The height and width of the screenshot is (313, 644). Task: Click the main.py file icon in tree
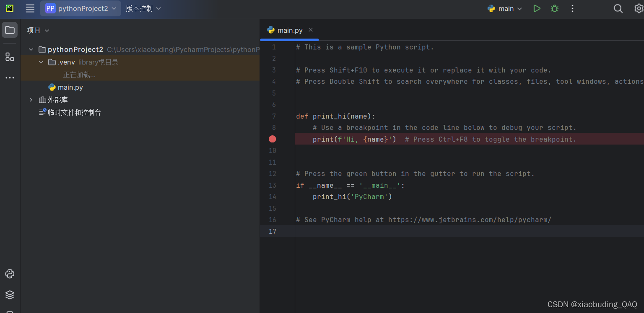click(52, 87)
